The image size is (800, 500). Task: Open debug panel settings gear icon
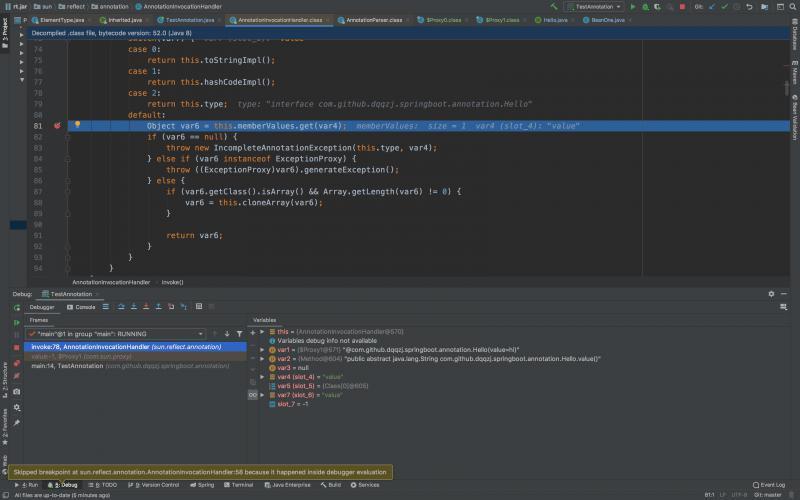pyautogui.click(x=770, y=294)
